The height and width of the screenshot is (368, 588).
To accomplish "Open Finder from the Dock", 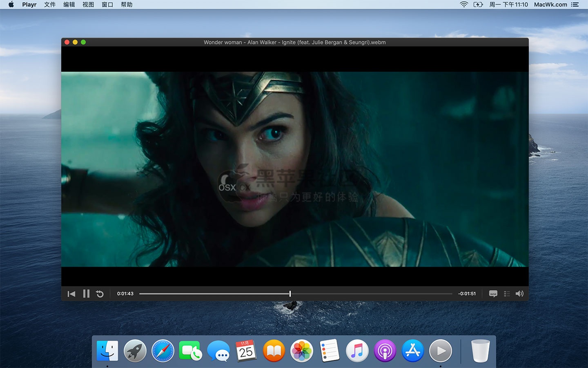I will [x=107, y=351].
